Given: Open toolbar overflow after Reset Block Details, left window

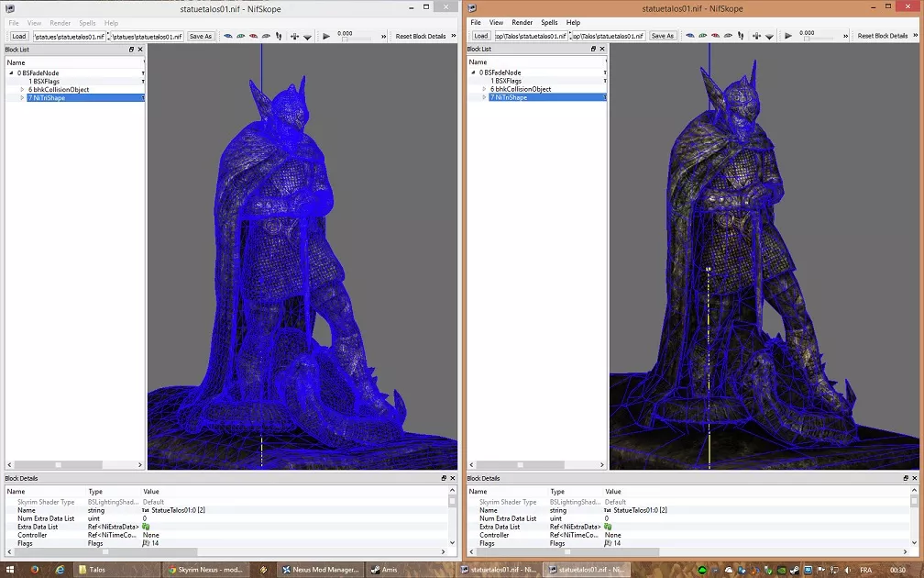Looking at the screenshot, I should point(453,36).
